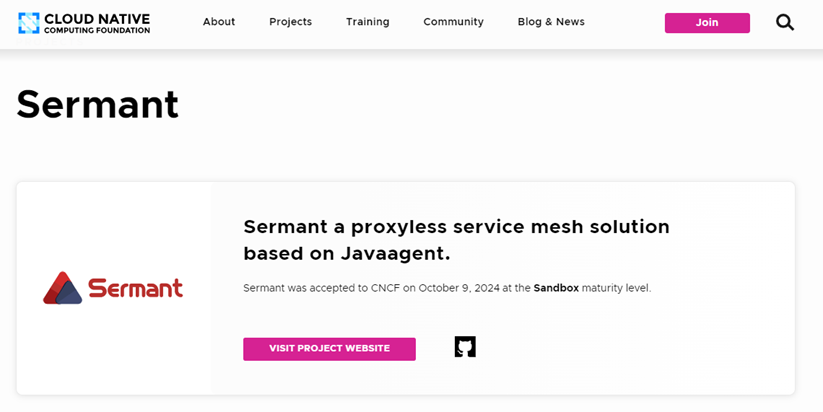Click Visit Project Website button
823x412 pixels.
click(329, 348)
